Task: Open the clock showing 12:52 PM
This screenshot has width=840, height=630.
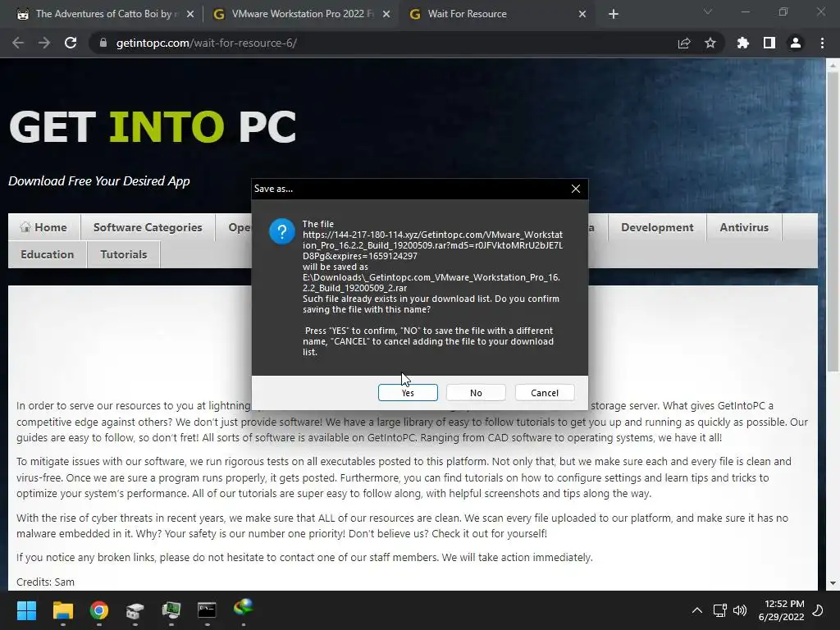Action: (x=782, y=610)
